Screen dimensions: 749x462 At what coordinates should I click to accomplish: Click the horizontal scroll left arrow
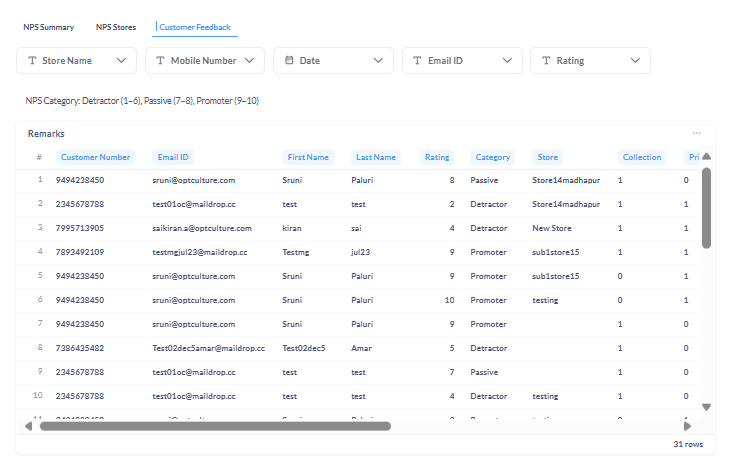[28, 426]
